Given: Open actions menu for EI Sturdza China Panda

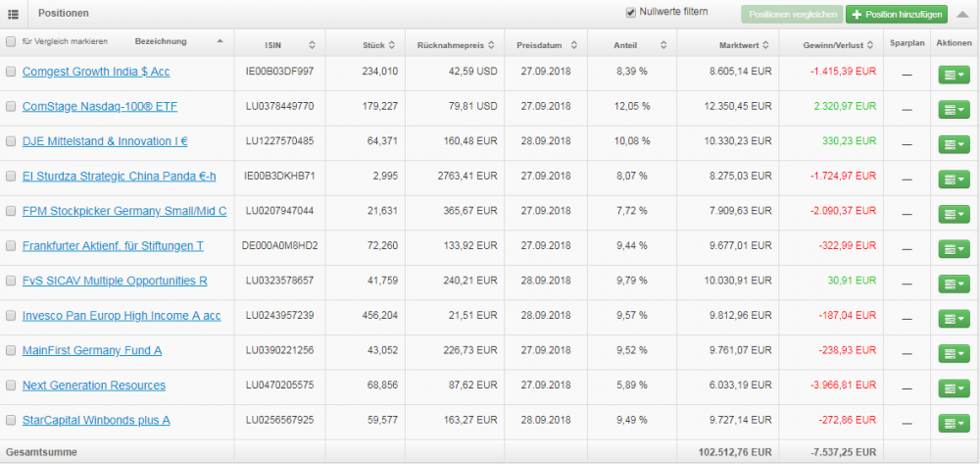Looking at the screenshot, I should (954, 179).
